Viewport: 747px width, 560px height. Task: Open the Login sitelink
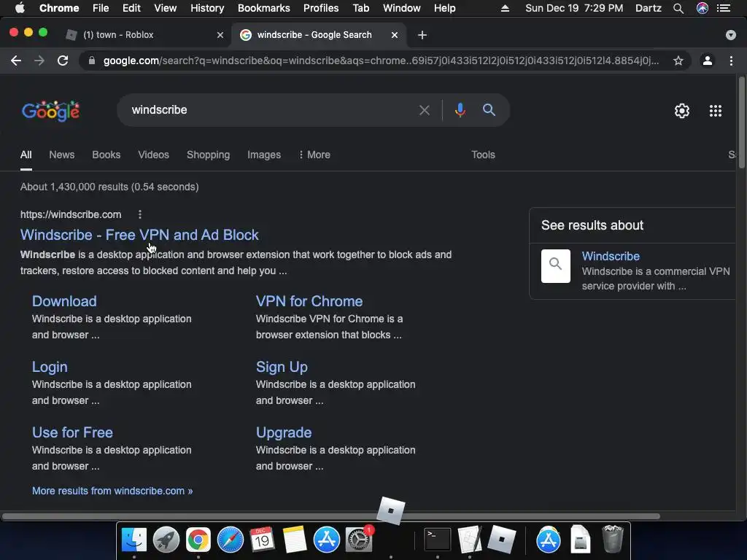pyautogui.click(x=50, y=367)
